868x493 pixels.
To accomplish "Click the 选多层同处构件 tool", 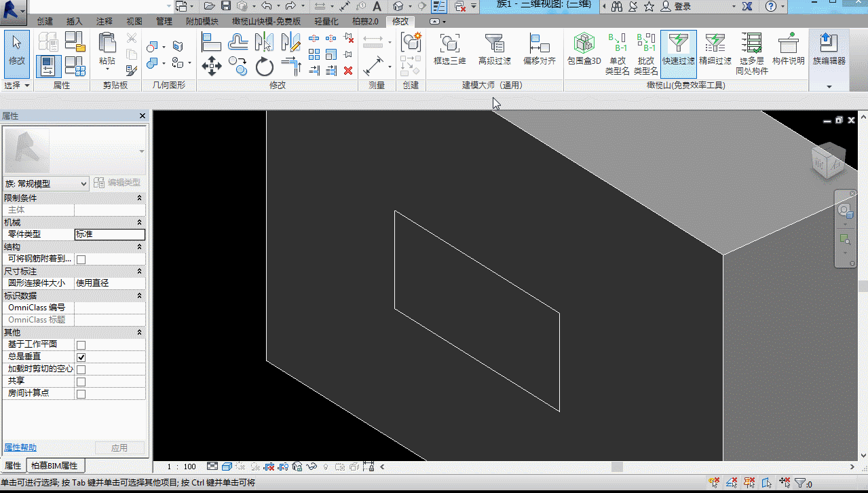I will (751, 54).
